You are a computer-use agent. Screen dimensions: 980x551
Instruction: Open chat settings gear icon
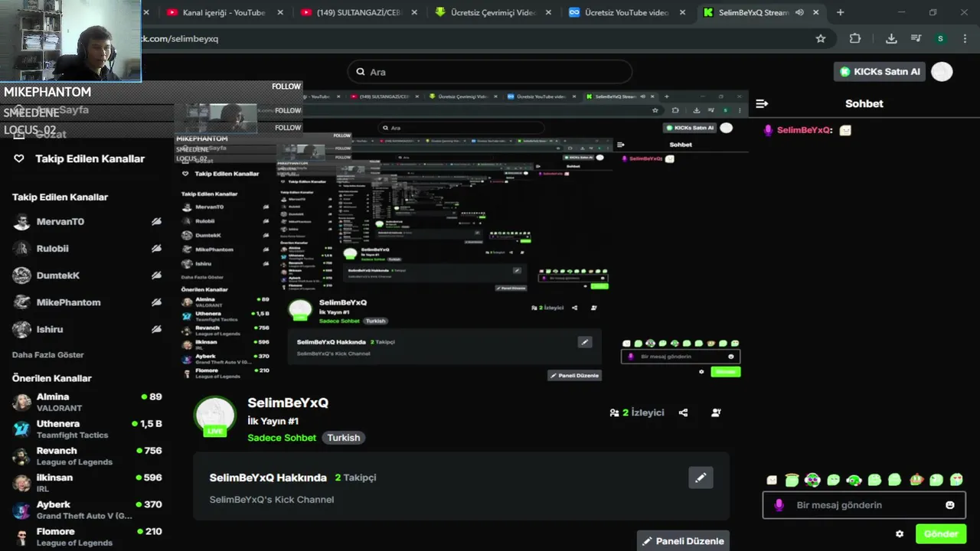pos(900,534)
